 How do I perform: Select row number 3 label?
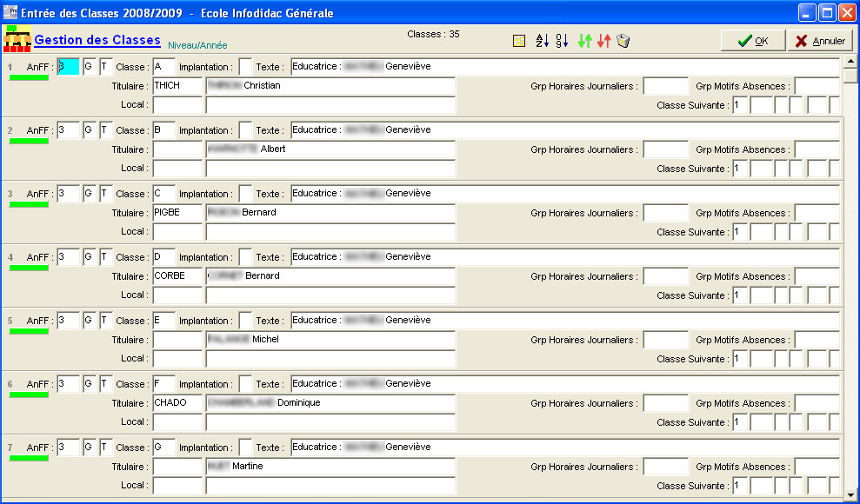click(10, 194)
